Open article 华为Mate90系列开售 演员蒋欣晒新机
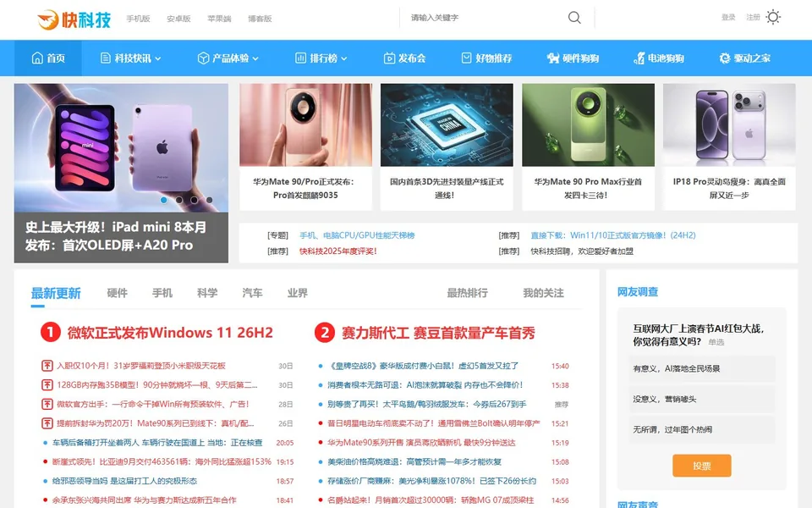This screenshot has height=508, width=812. tap(421, 443)
